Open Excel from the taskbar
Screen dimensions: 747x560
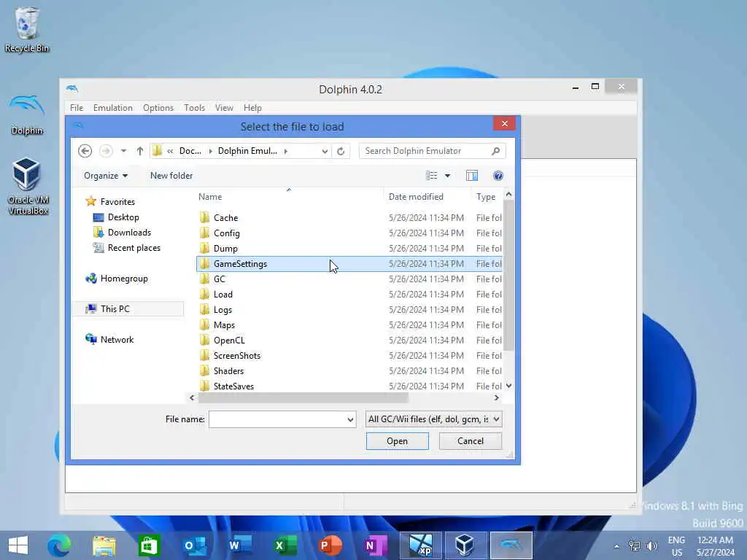pos(285,545)
